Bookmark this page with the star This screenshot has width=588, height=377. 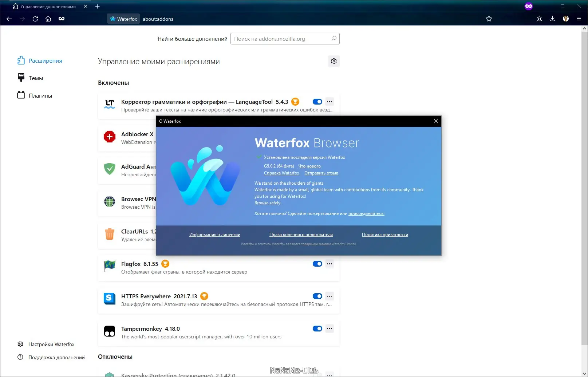pyautogui.click(x=489, y=19)
